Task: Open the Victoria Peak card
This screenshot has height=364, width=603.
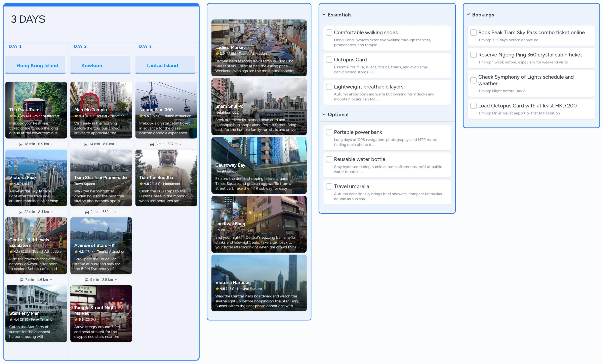Action: tap(36, 178)
